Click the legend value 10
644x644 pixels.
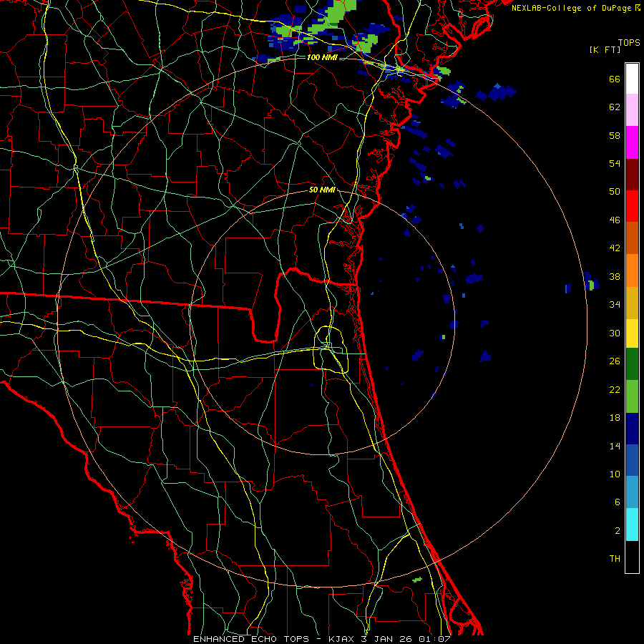[x=615, y=474]
